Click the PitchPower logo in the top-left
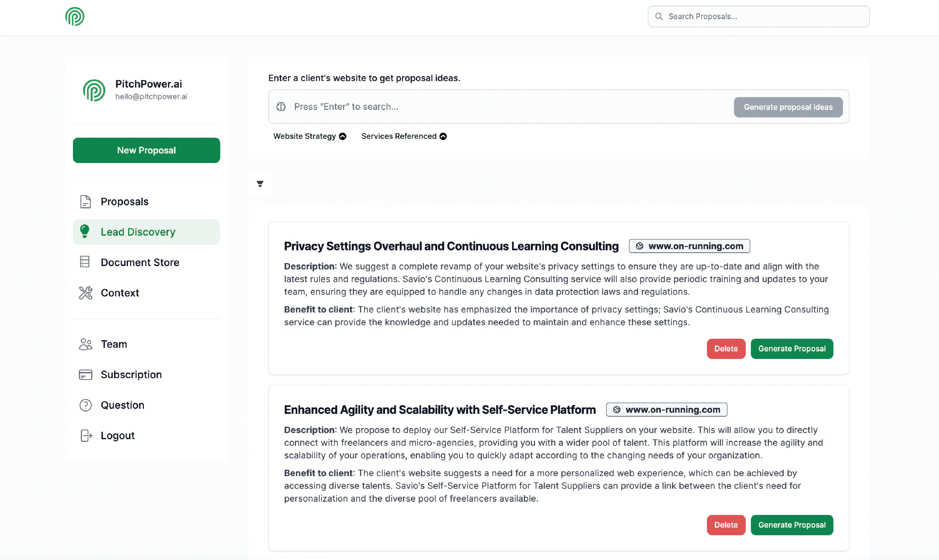The height and width of the screenshot is (560, 939). click(74, 16)
